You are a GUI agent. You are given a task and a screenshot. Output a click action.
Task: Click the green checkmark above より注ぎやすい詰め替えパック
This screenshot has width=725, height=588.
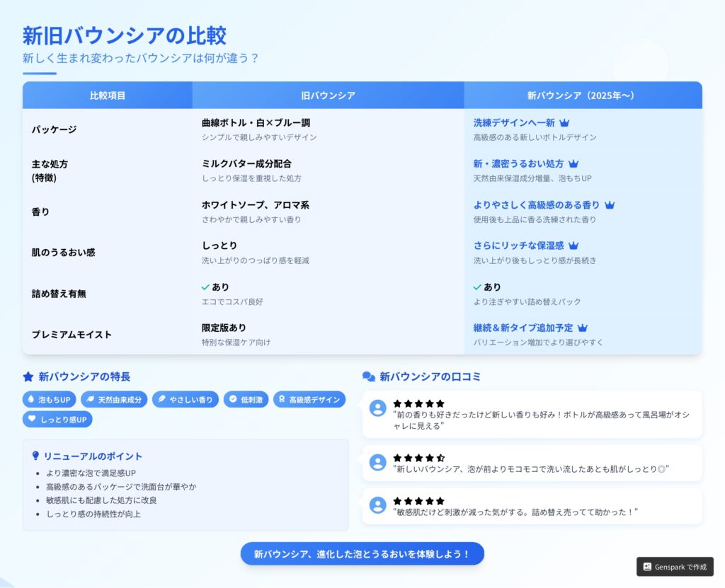click(x=477, y=287)
